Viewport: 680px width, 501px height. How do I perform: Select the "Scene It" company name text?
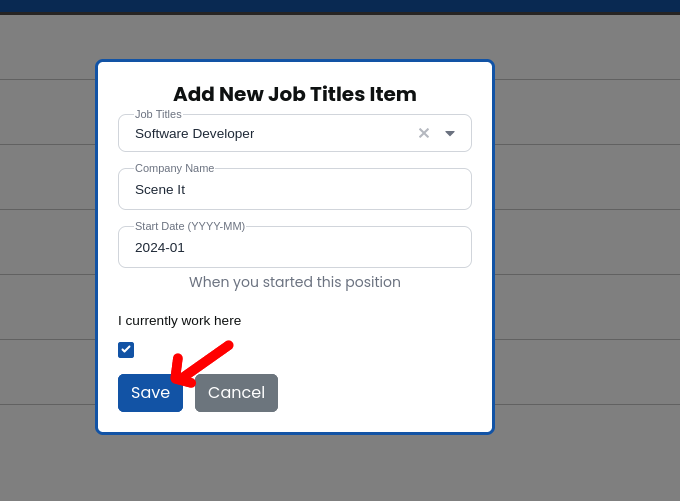(160, 189)
